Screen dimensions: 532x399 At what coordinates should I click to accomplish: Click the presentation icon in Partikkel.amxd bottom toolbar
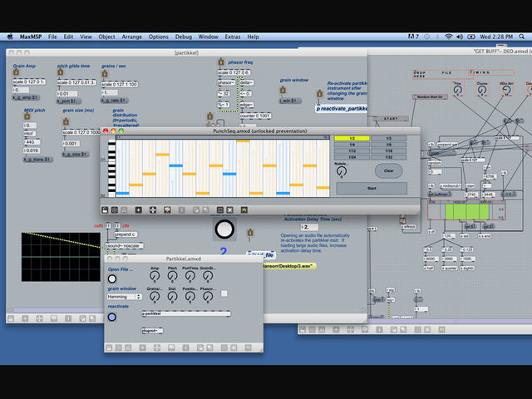coord(171,347)
